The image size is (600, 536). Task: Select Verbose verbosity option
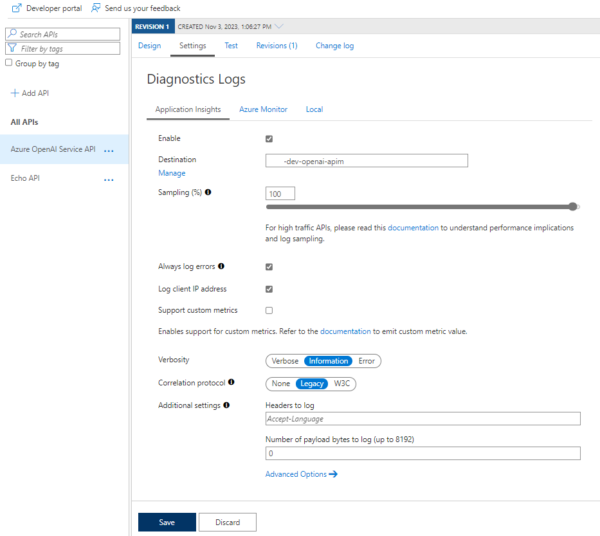click(285, 361)
